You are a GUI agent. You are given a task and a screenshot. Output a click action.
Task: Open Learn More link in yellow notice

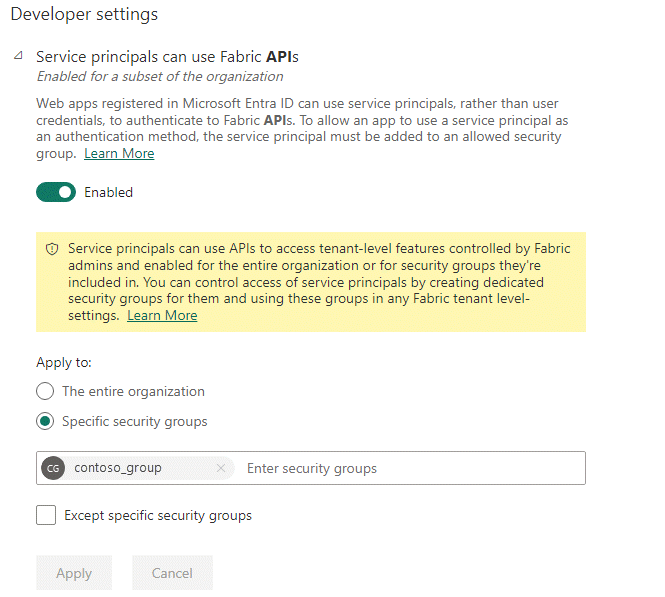tap(162, 316)
